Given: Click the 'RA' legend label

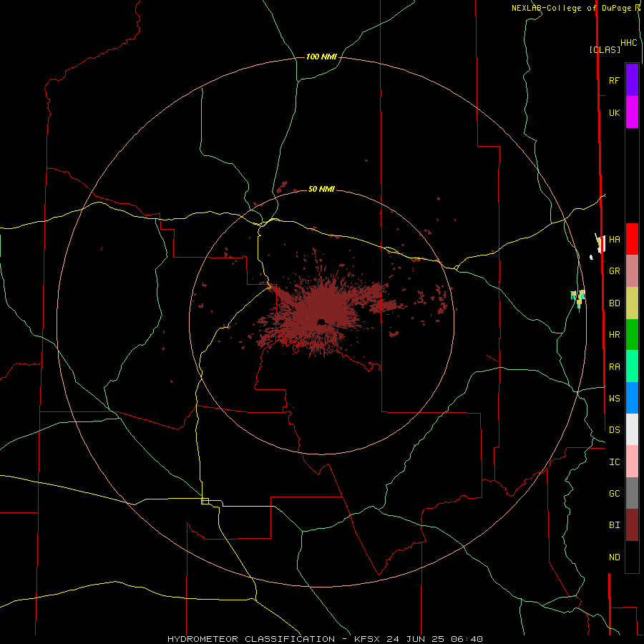Looking at the screenshot, I should pos(615,367).
